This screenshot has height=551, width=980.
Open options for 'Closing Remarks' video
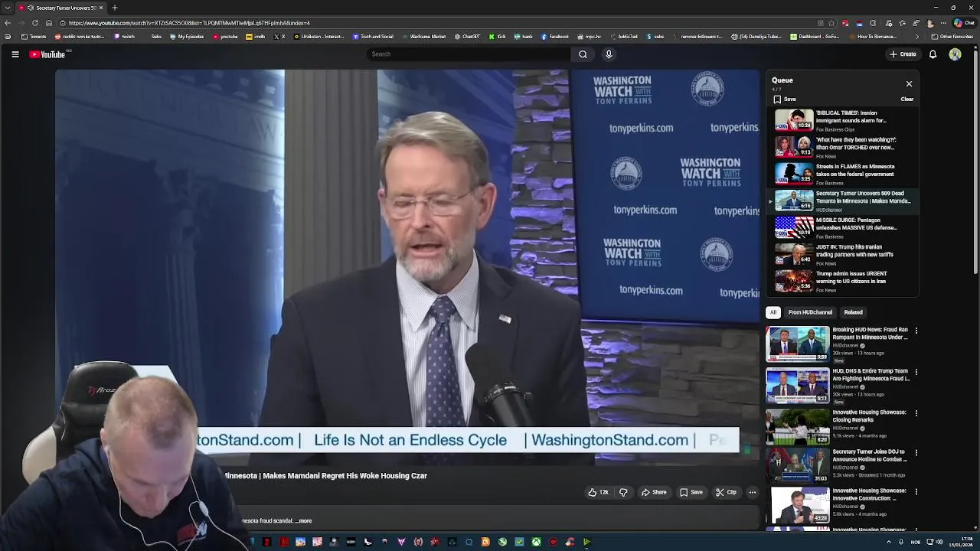tap(916, 413)
